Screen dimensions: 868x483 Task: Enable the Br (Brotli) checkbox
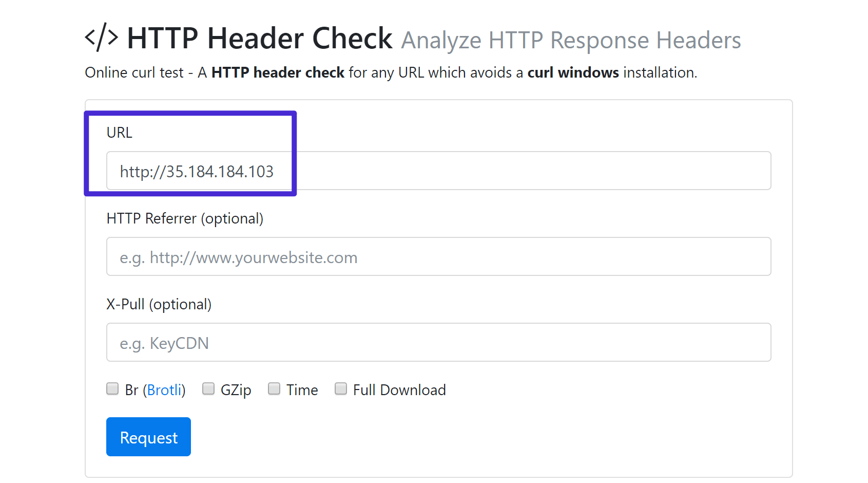pyautogui.click(x=112, y=389)
